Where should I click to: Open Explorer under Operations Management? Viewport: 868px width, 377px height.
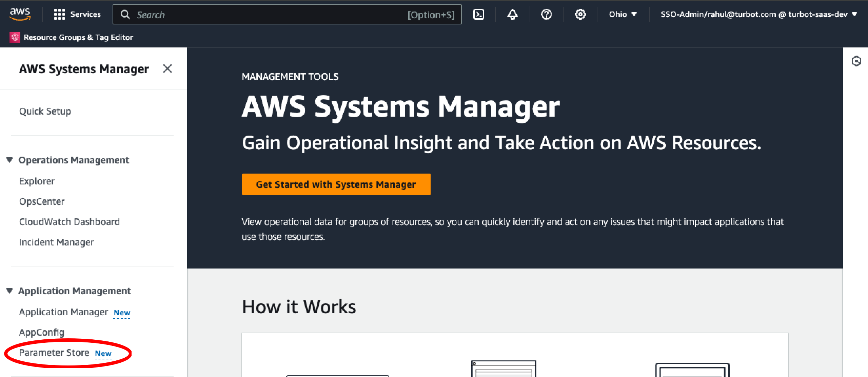[37, 181]
